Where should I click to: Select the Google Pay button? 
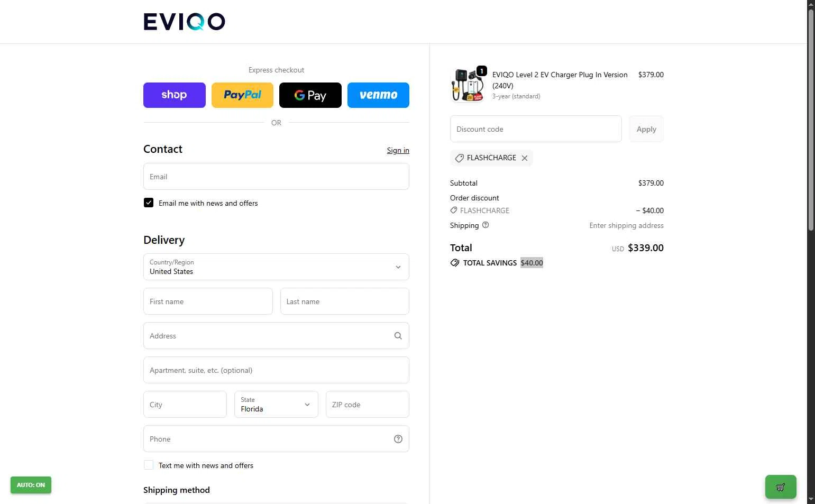pyautogui.click(x=310, y=95)
